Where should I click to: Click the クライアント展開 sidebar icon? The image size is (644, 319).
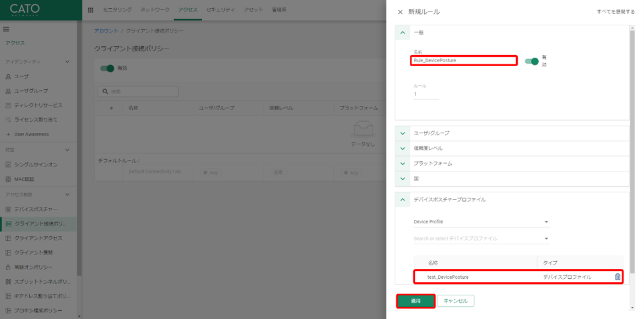tap(8, 252)
